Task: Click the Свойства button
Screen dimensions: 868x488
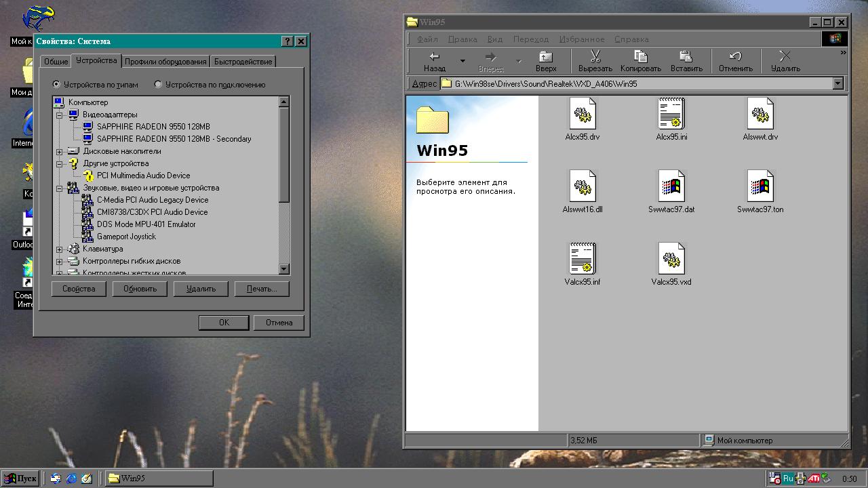Action: click(79, 289)
